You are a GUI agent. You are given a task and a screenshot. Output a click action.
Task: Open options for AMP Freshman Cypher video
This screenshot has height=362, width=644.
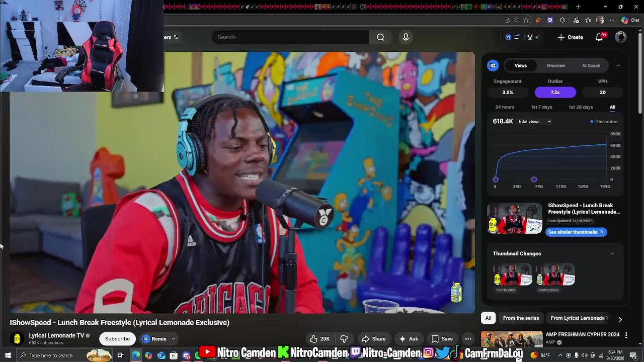pos(626,335)
